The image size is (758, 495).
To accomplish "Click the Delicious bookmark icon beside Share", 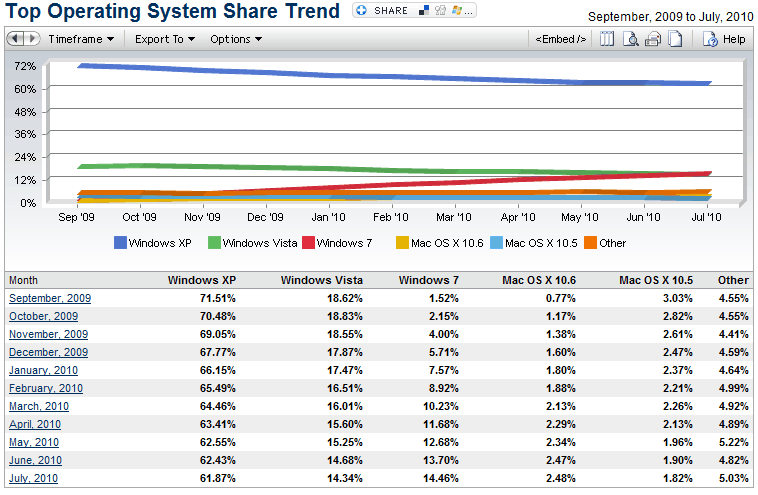I will tap(422, 11).
